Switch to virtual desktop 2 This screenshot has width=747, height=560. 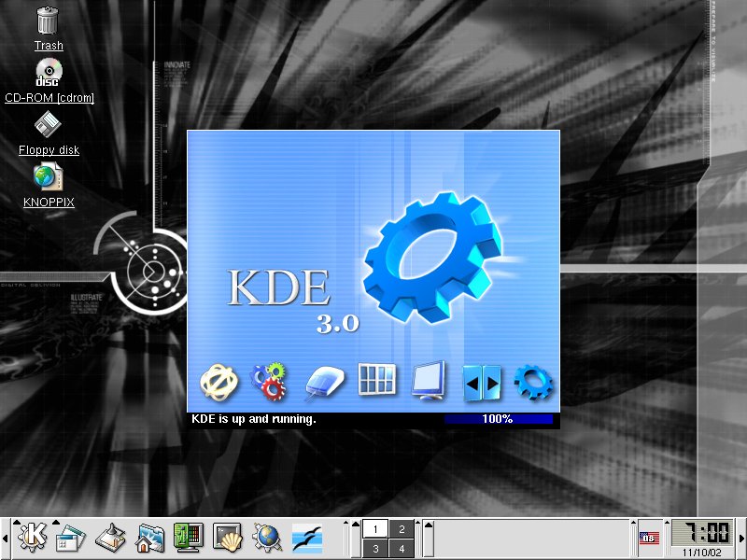pyautogui.click(x=402, y=529)
